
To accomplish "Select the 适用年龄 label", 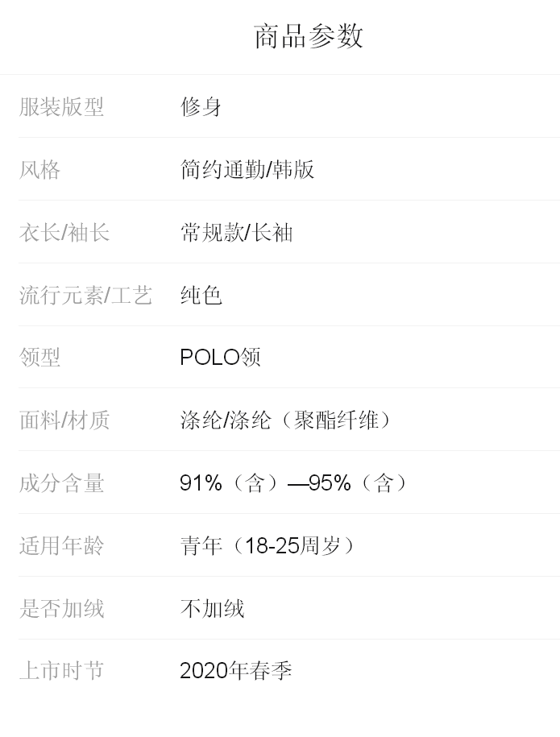I will tap(62, 546).
